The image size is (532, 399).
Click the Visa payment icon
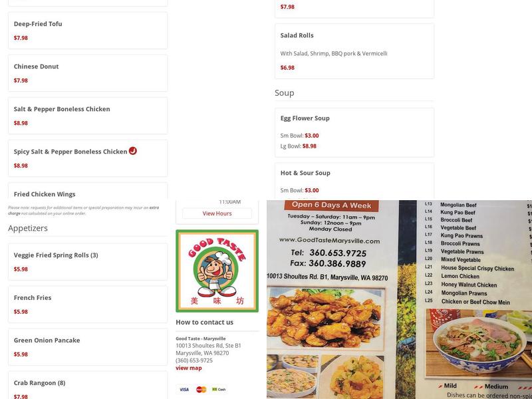(x=184, y=390)
